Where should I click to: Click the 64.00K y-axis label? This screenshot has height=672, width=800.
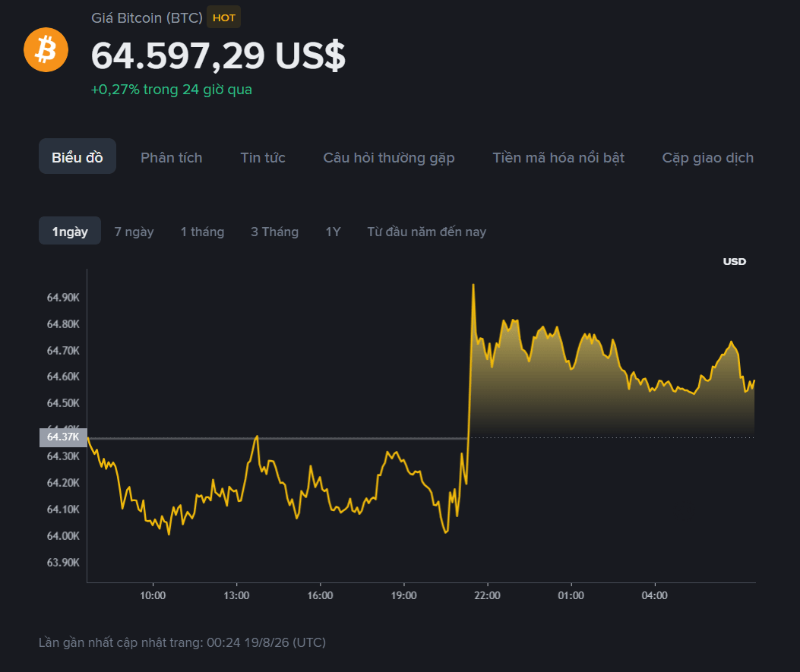point(63,535)
